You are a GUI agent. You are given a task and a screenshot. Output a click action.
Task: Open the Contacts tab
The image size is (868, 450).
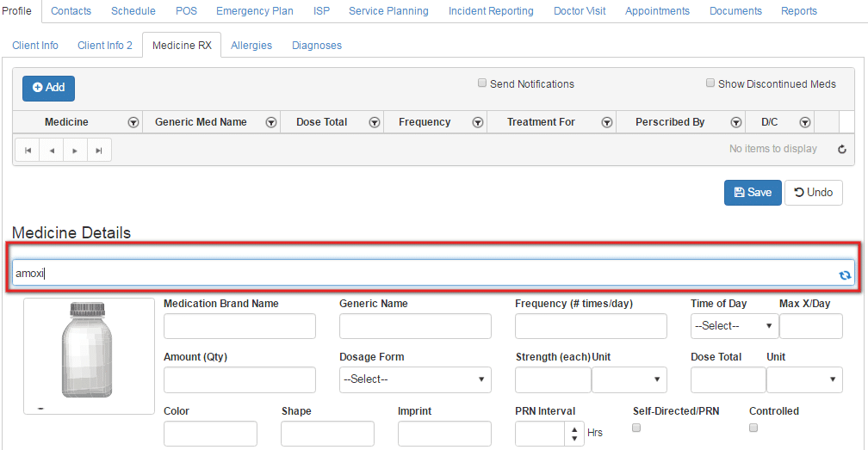(x=71, y=11)
